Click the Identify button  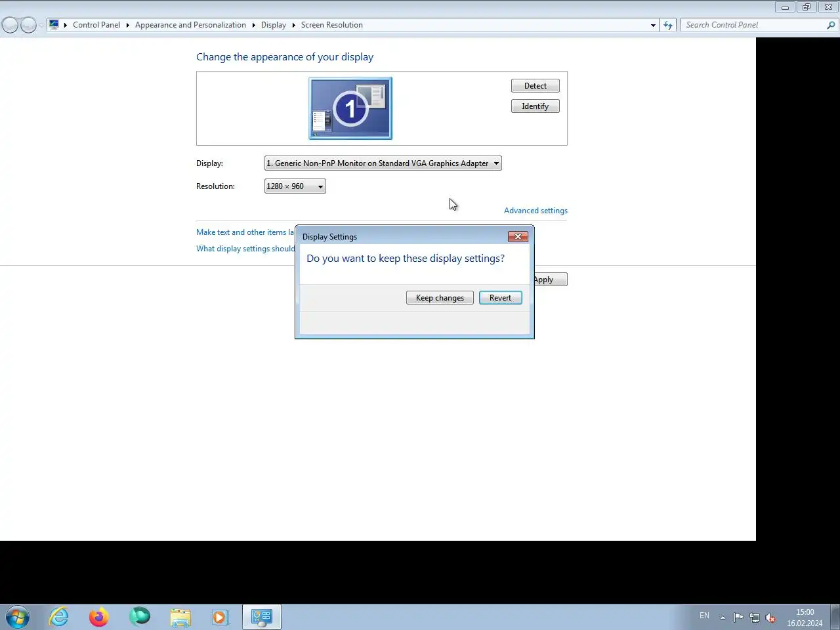pos(535,106)
